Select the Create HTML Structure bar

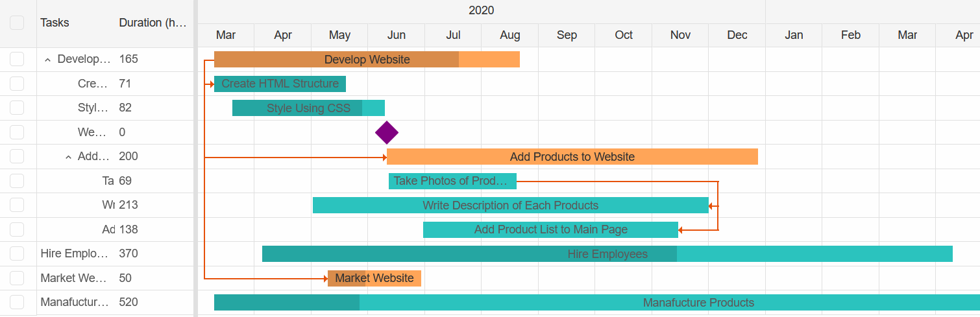click(x=280, y=84)
